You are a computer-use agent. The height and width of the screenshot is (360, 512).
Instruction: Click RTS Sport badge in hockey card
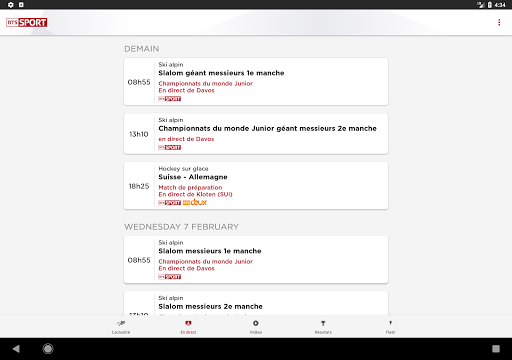pos(170,203)
